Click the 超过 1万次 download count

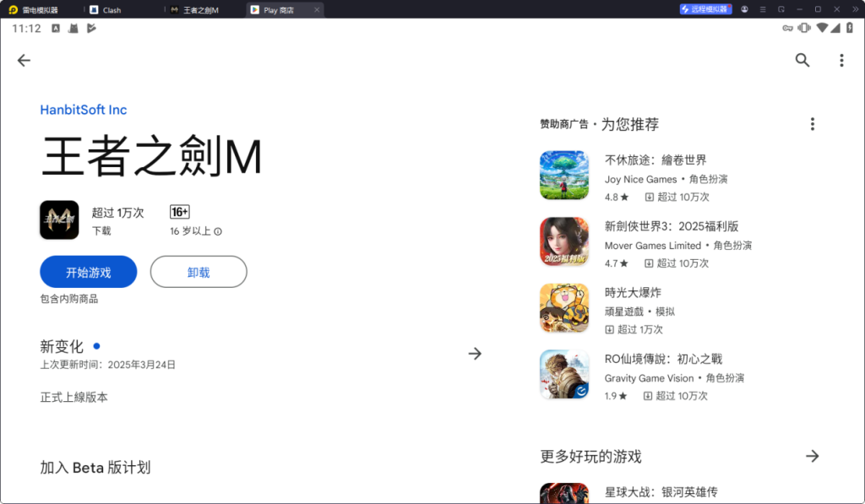117,213
